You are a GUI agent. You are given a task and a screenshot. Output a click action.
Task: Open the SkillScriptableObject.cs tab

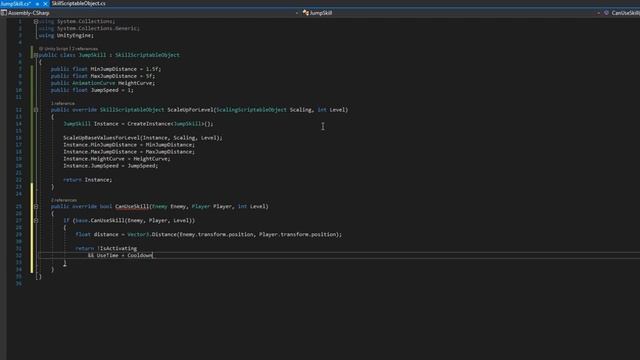(78, 3)
